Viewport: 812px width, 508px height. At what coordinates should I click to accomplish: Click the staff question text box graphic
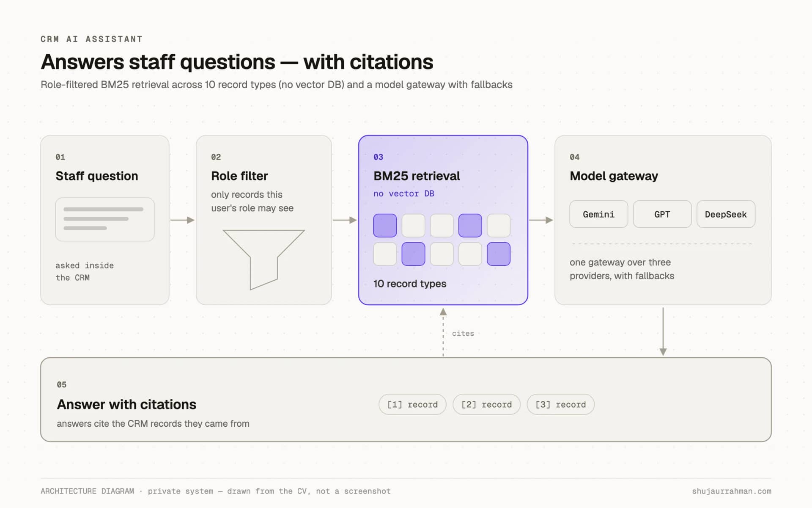click(x=105, y=219)
